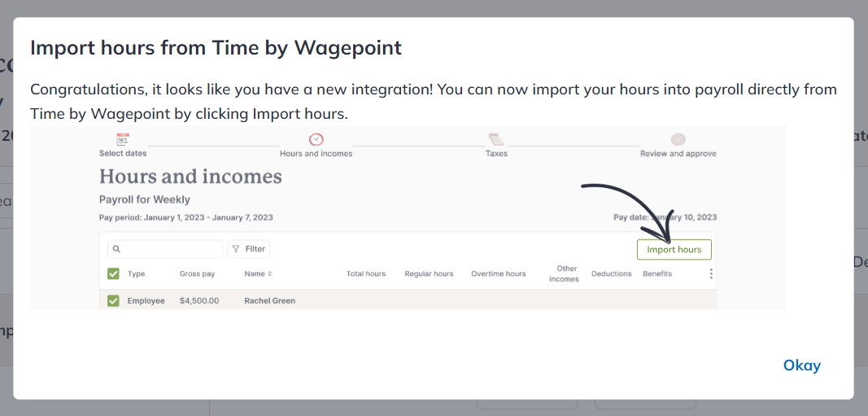Click the "$4,500.00" gross pay value
Screen dimensions: 868x416
tap(199, 300)
